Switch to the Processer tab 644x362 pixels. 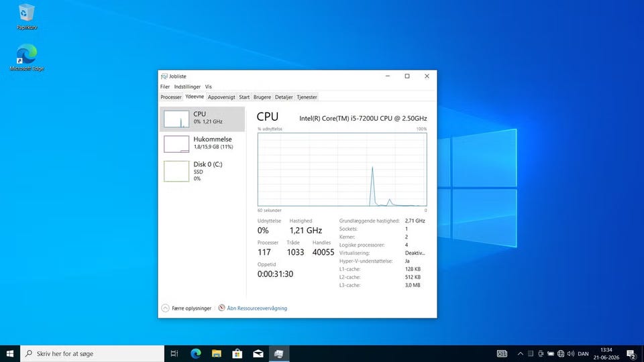coord(171,97)
